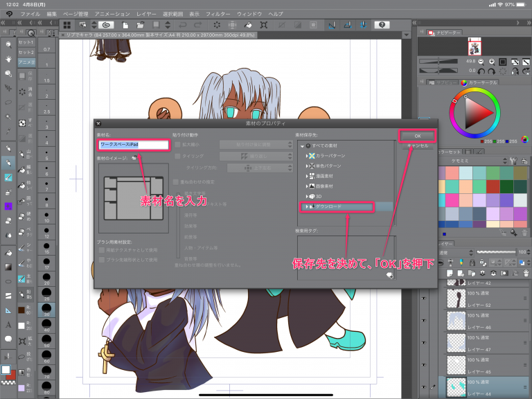The height and width of the screenshot is (399, 532).
Task: Check 用紙テクスチャとして使用
Action: pyautogui.click(x=101, y=250)
